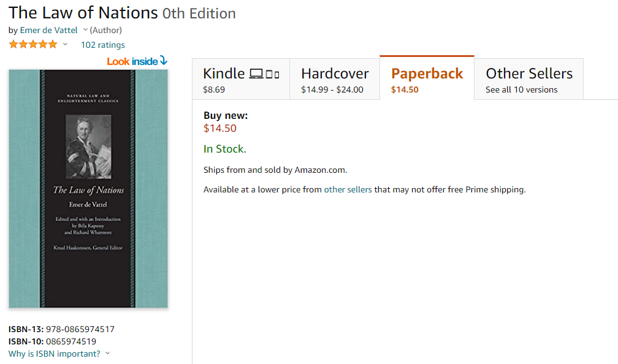The width and height of the screenshot is (618, 364).
Task: Click the Kindle device icons
Action: pyautogui.click(x=264, y=74)
